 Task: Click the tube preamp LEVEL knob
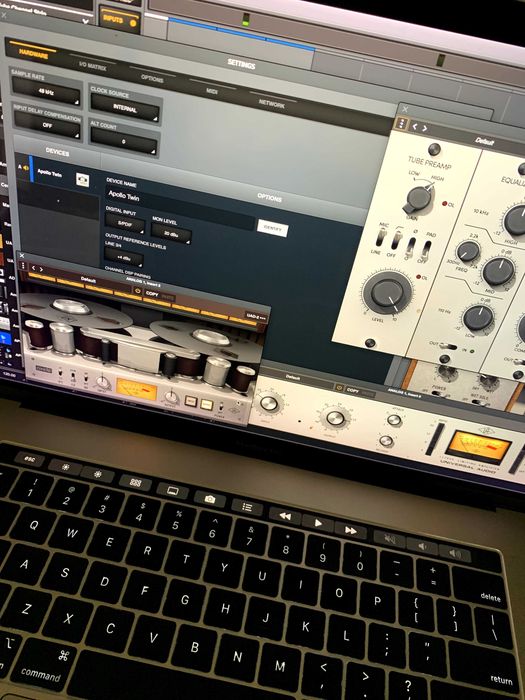pos(387,293)
